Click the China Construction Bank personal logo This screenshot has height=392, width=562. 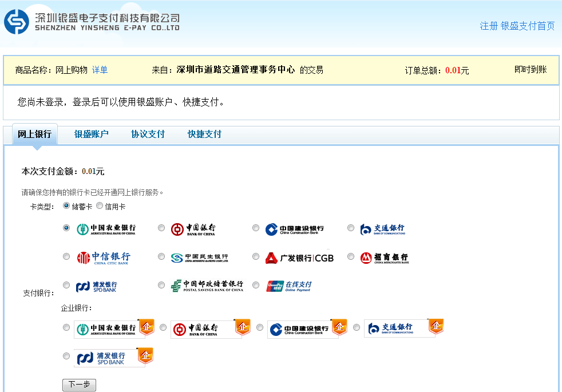click(x=295, y=229)
